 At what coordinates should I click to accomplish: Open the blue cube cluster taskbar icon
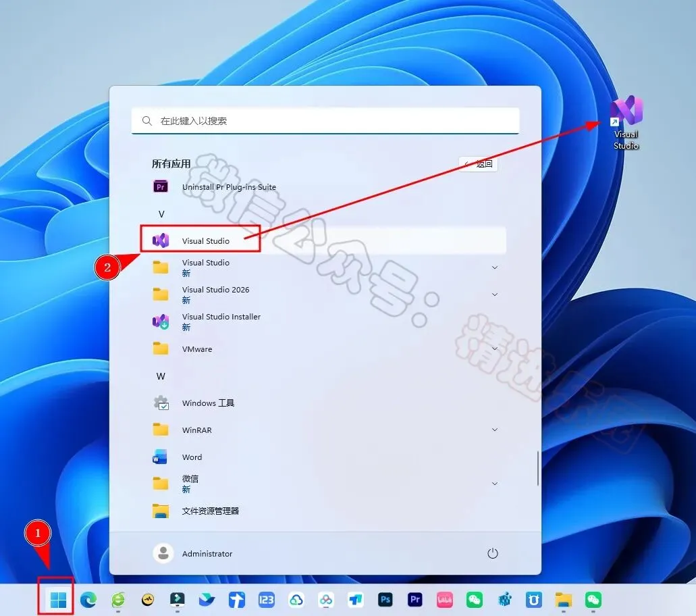point(504,600)
